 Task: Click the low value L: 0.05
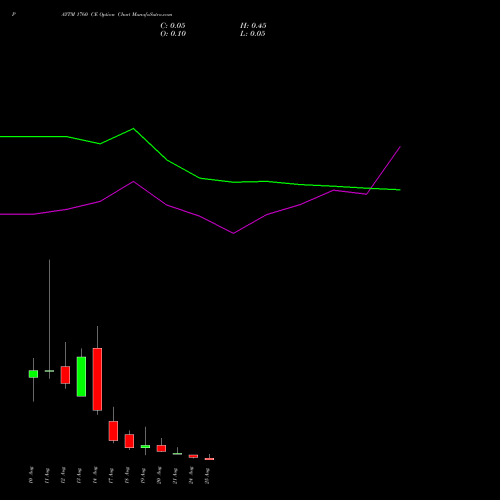pos(253,34)
